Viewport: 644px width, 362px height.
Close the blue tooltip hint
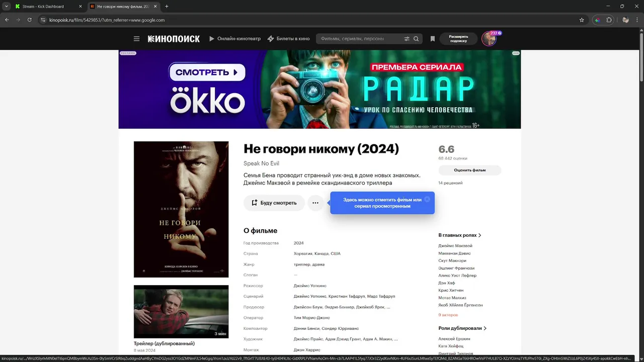427,199
